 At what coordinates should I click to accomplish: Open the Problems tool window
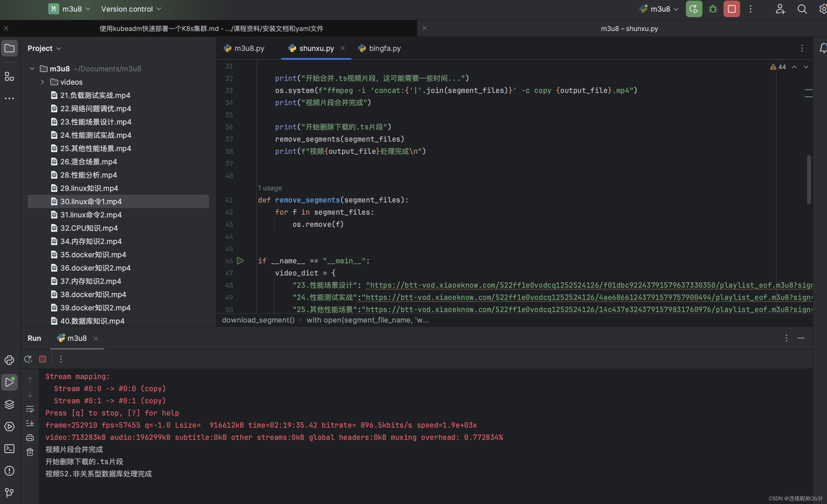click(x=9, y=471)
